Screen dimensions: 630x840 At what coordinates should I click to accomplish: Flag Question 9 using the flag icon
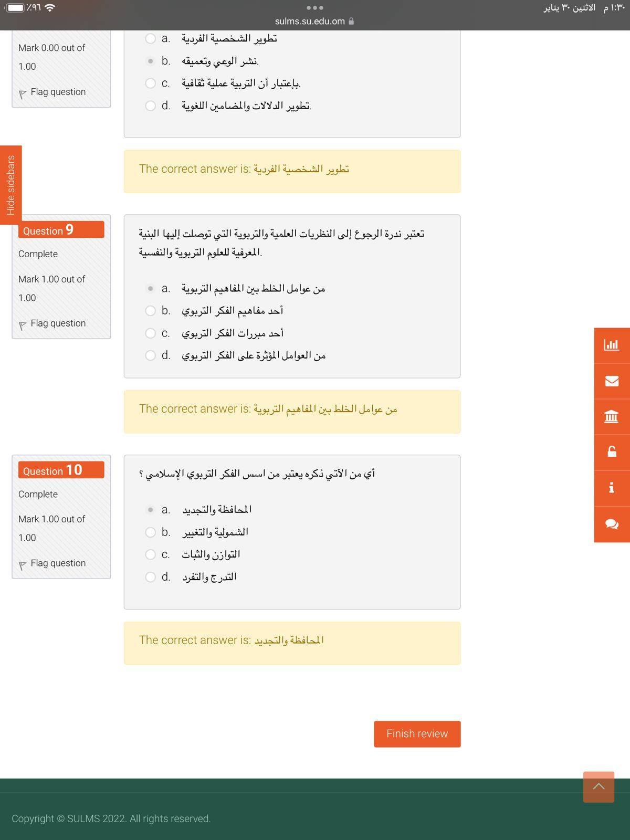tap(23, 325)
